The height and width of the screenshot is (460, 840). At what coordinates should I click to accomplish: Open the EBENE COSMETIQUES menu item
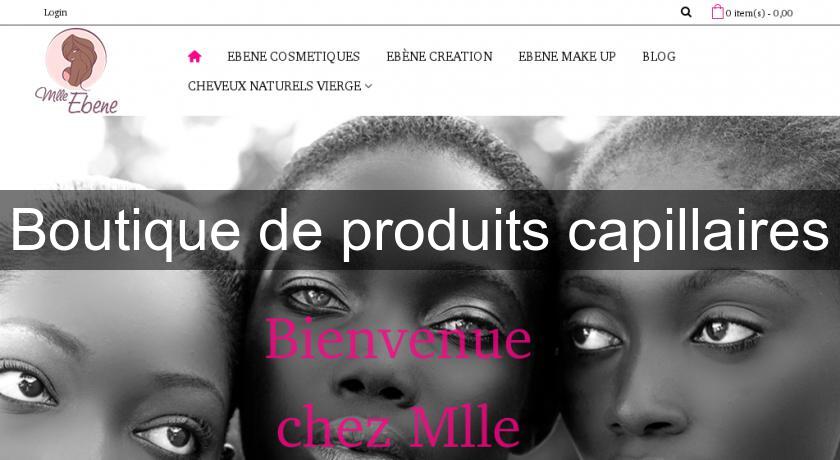[294, 56]
